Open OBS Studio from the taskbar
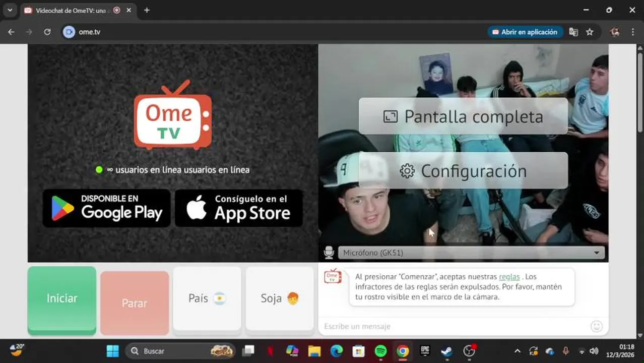 click(x=469, y=351)
